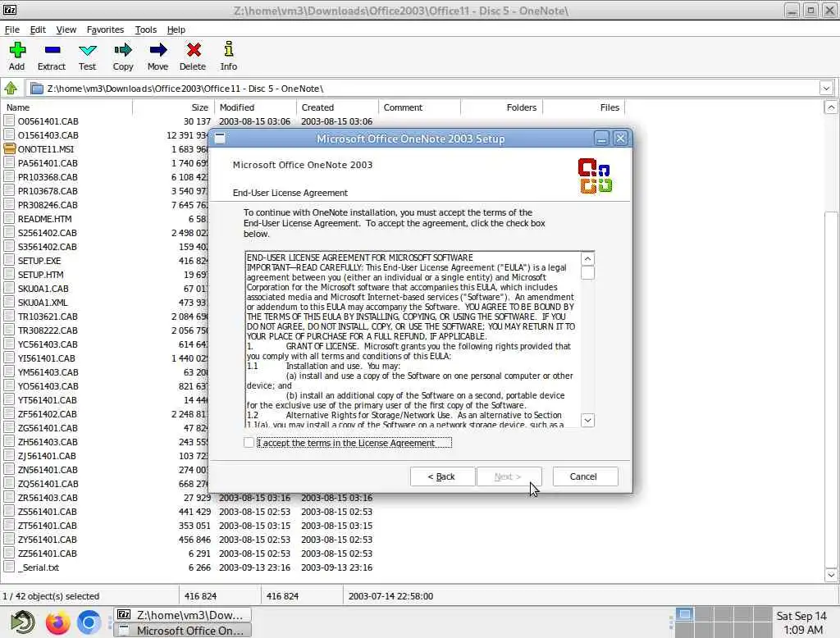The width and height of the screenshot is (840, 638).
Task: Click file icon of SKU0A1.XML
Action: [x=9, y=302]
